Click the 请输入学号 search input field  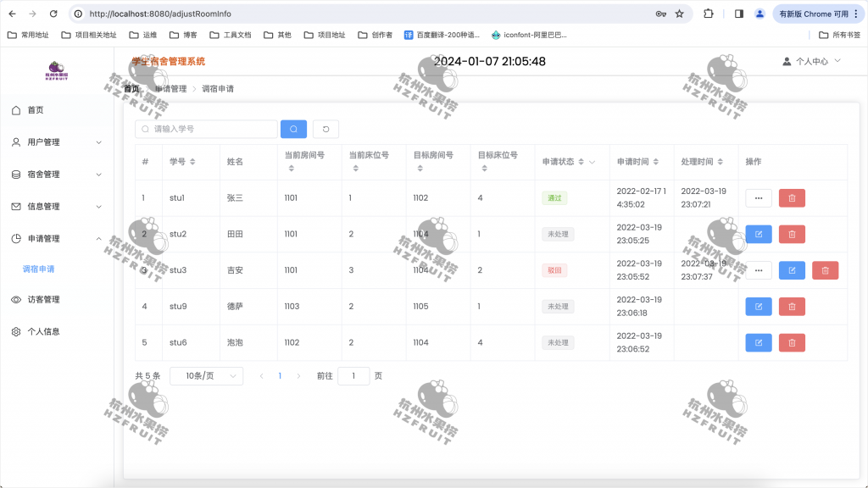pos(208,129)
